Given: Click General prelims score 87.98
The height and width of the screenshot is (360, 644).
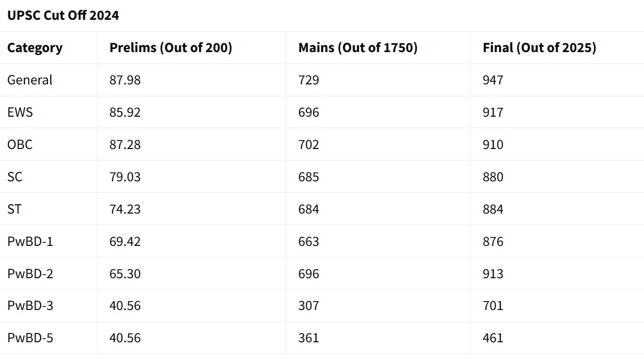Looking at the screenshot, I should [125, 80].
